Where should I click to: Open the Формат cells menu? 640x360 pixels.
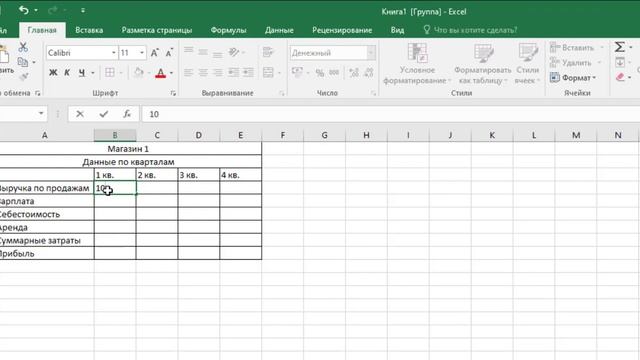[573, 78]
